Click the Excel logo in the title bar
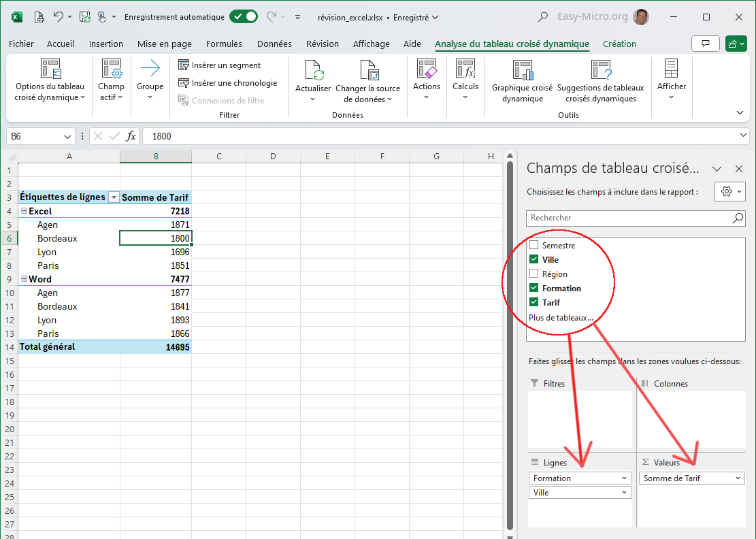The width and height of the screenshot is (756, 539). pyautogui.click(x=17, y=18)
